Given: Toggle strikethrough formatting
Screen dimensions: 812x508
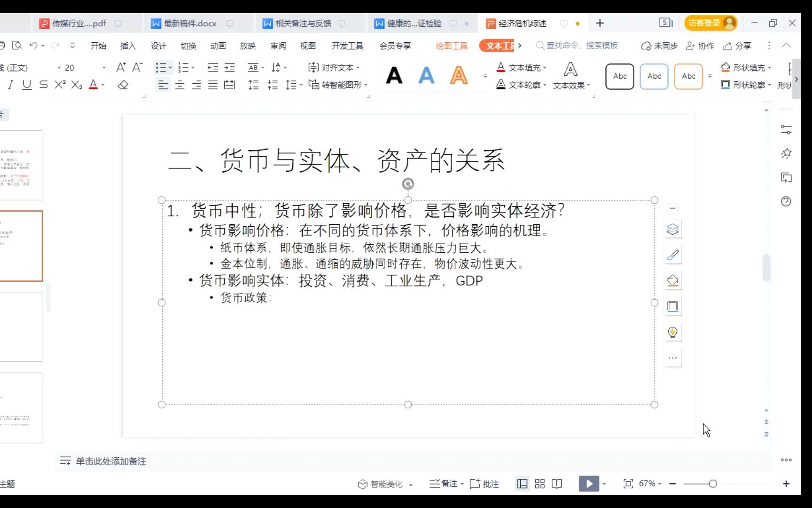Looking at the screenshot, I should (x=43, y=85).
